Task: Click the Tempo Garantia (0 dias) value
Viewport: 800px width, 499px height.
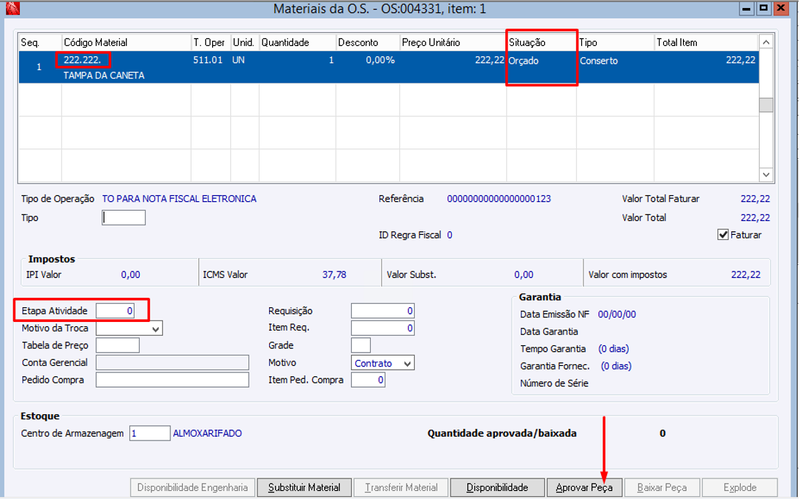Action: click(613, 349)
